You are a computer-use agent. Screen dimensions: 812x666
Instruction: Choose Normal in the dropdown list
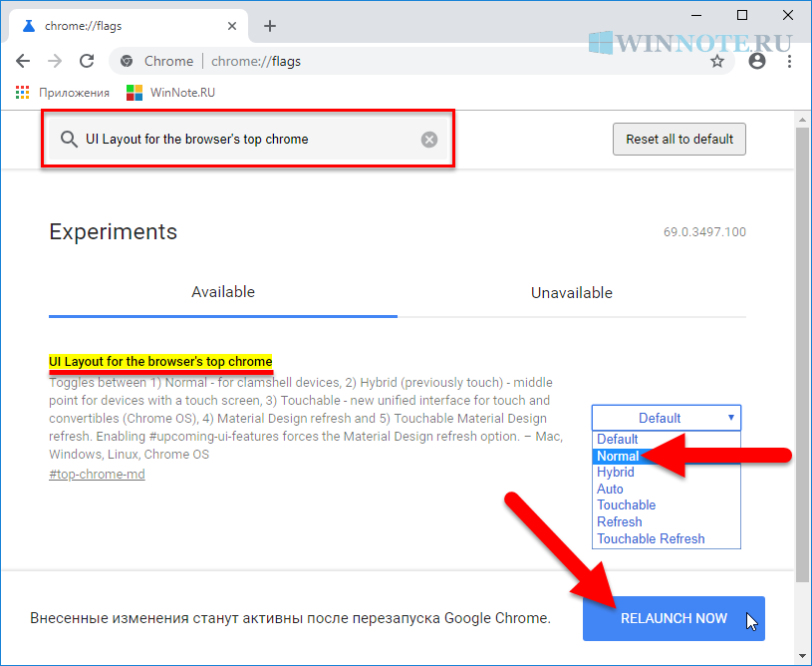click(667, 456)
